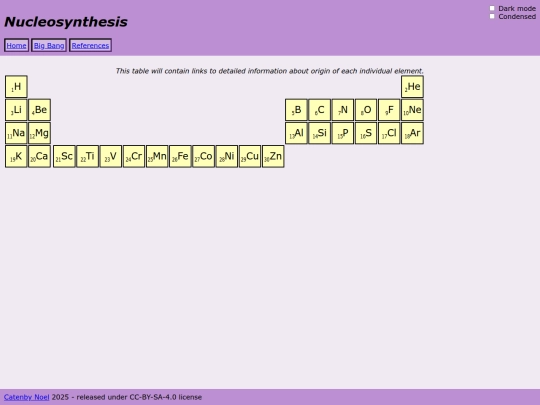Click the Lithium (Li) element tile
540x405 pixels.
point(16,110)
